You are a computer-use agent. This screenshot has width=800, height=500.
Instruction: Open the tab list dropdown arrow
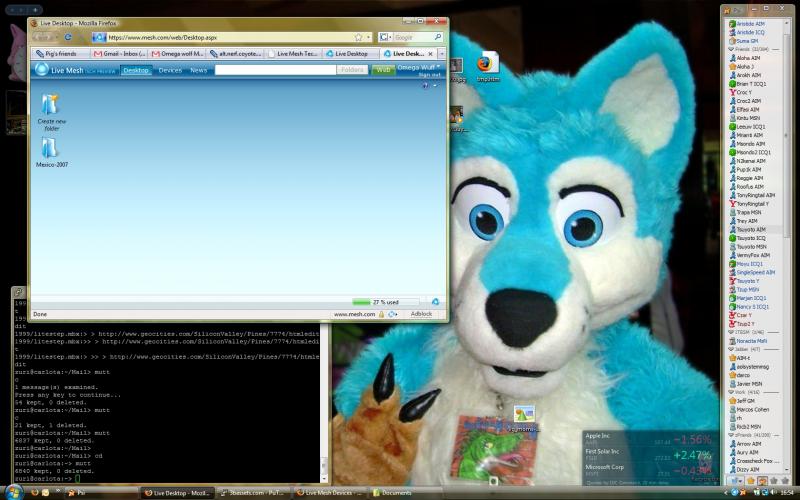click(x=441, y=54)
